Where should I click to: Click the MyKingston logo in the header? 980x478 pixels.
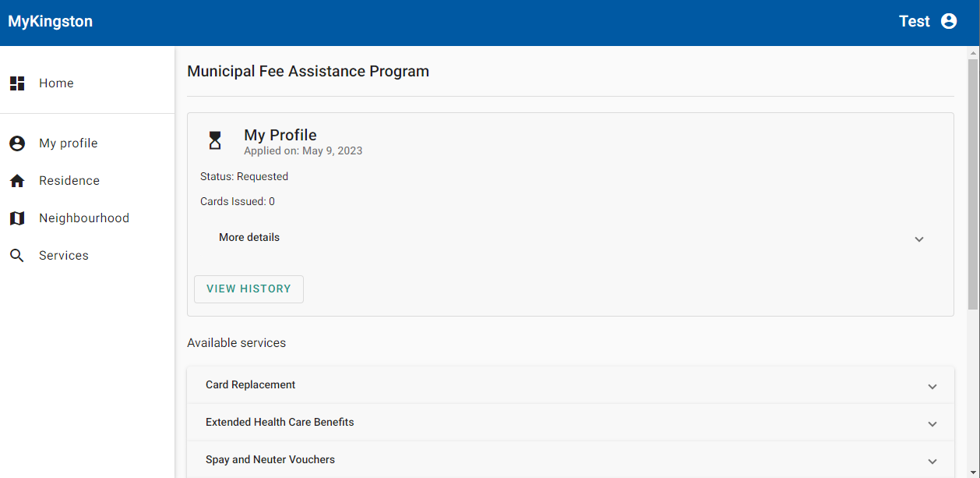coord(50,22)
